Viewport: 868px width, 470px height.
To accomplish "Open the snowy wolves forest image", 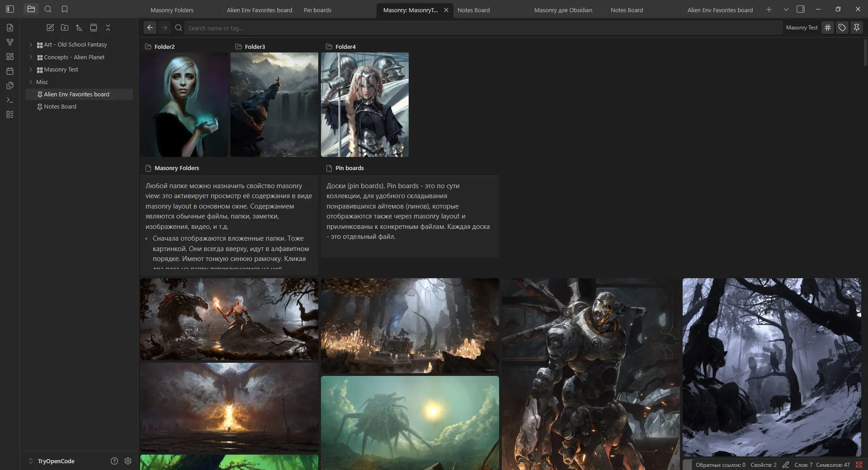I will coord(772,367).
